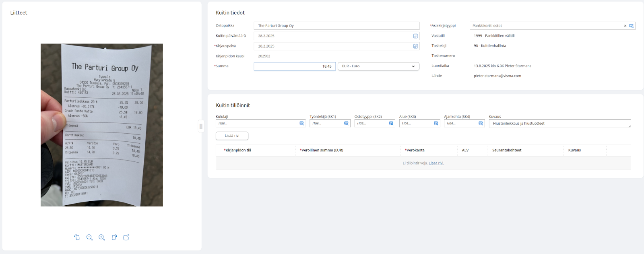Open the Kululaji lookup search icon

click(x=301, y=124)
